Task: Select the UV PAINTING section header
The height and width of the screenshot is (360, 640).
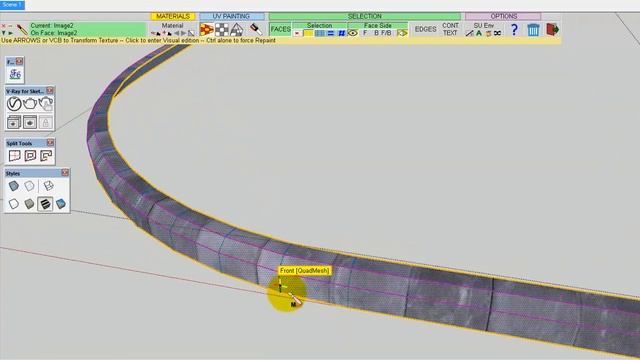Action: [x=231, y=16]
